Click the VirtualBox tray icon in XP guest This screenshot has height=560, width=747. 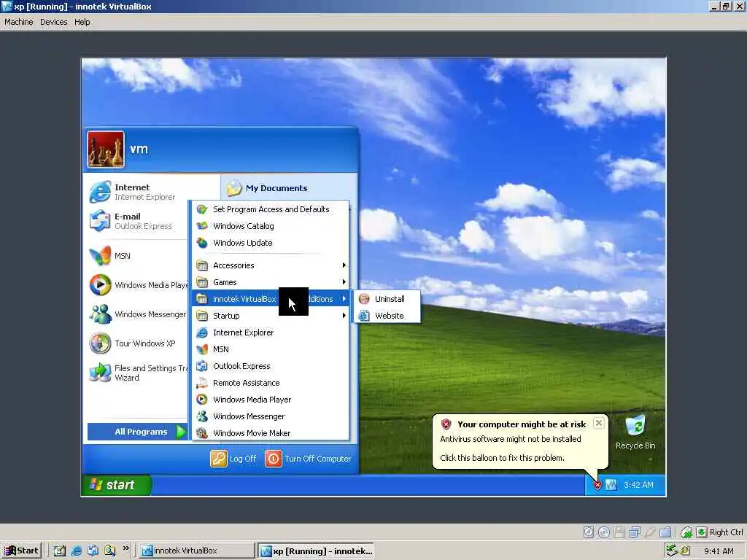611,485
